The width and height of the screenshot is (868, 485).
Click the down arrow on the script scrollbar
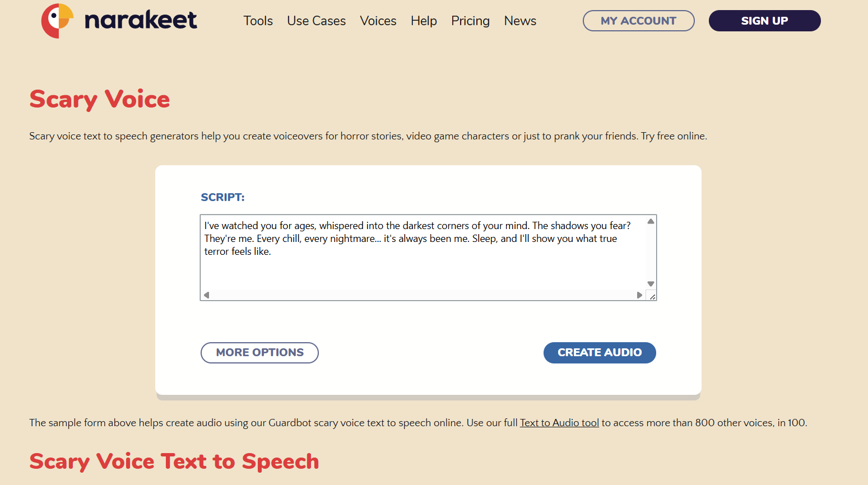(x=650, y=284)
